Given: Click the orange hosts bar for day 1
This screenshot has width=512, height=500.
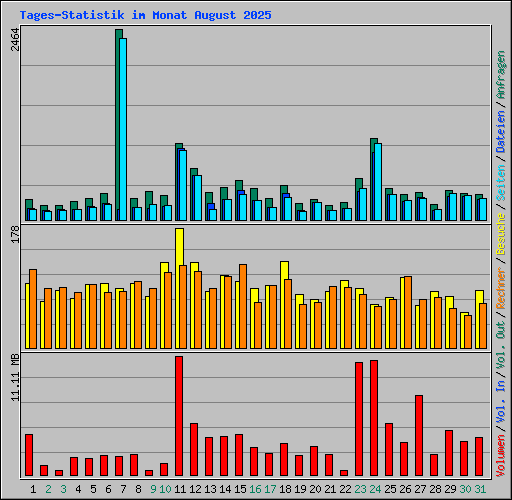Looking at the screenshot, I should (33, 309).
